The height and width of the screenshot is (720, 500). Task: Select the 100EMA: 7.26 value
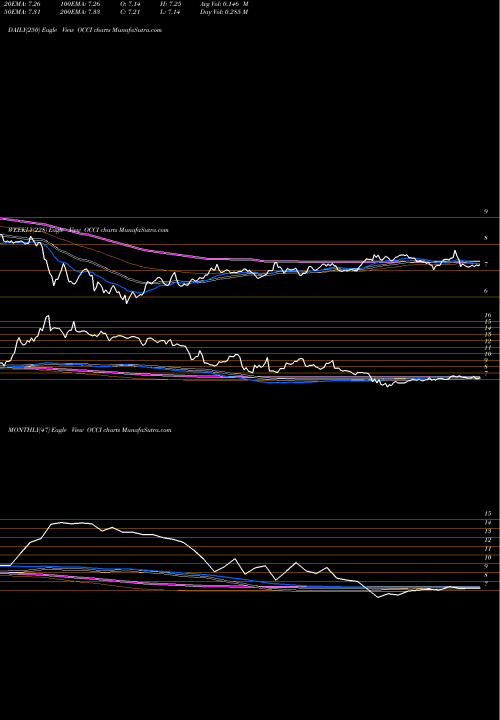[x=79, y=4]
